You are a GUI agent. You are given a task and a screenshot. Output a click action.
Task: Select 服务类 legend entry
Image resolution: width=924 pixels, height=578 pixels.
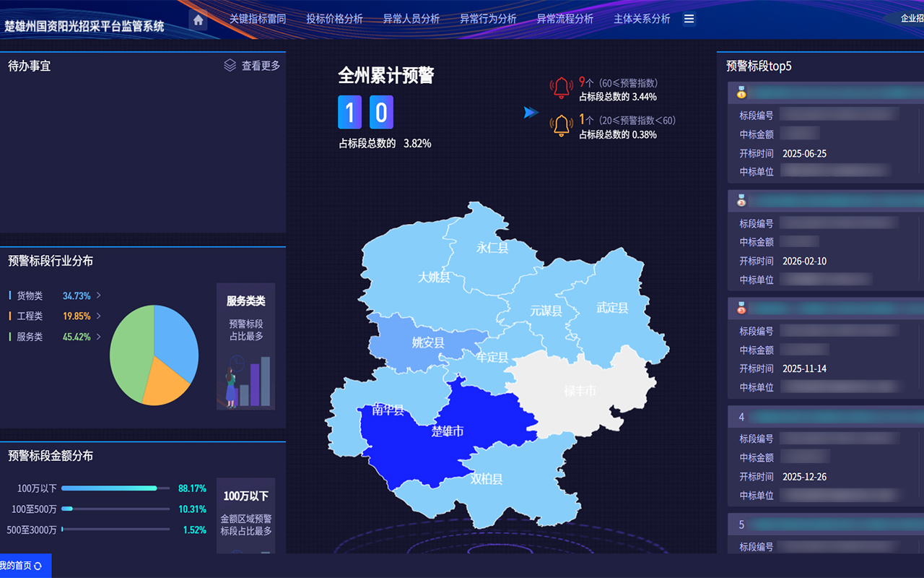30,336
